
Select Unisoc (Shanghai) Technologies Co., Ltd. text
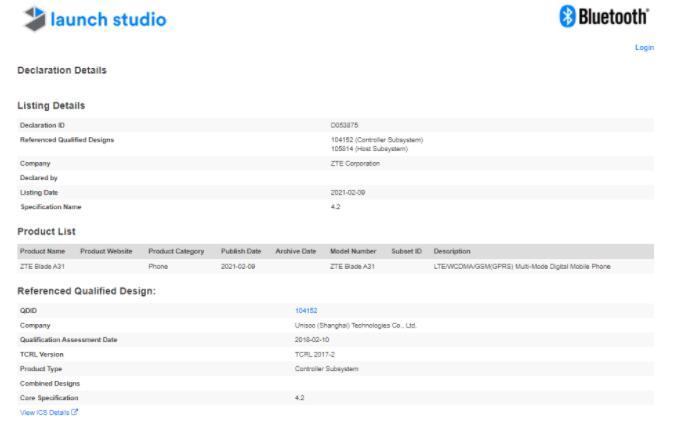tap(355, 325)
